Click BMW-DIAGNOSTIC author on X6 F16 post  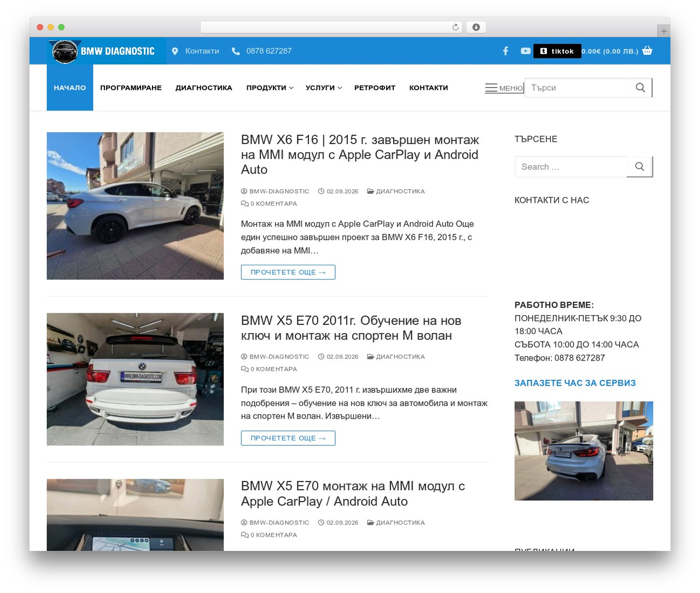(x=279, y=191)
